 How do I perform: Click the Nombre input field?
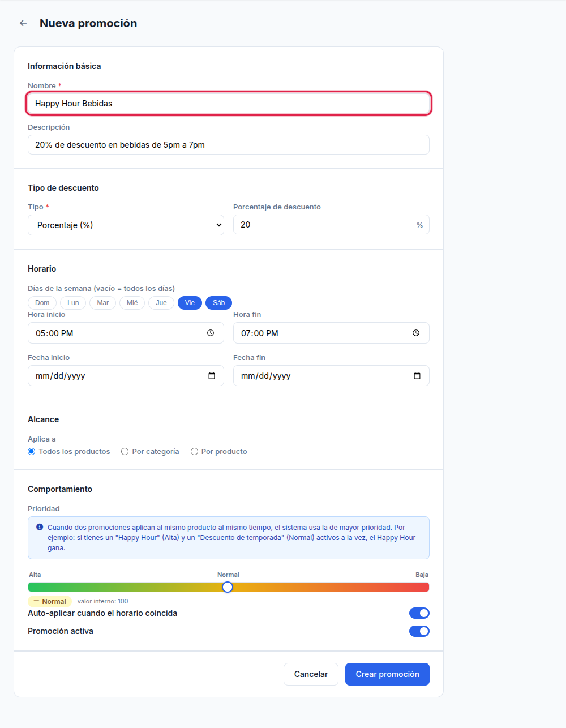point(229,104)
